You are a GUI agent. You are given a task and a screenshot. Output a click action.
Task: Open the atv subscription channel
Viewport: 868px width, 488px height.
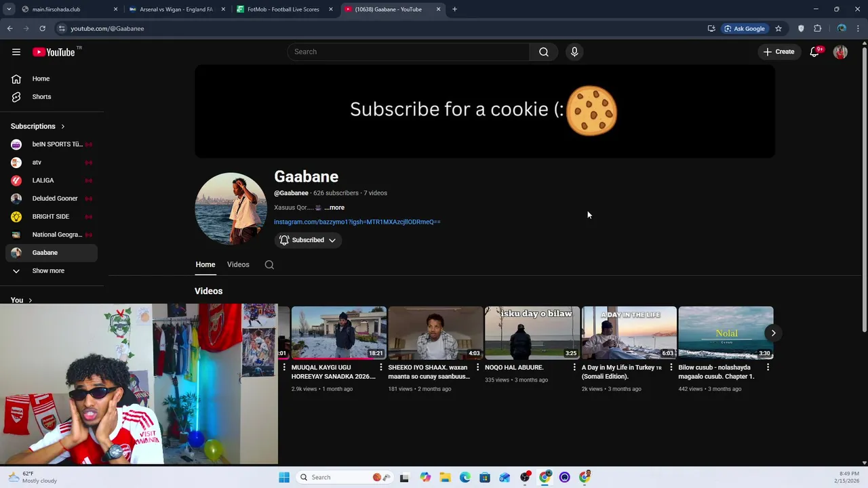pos(52,163)
